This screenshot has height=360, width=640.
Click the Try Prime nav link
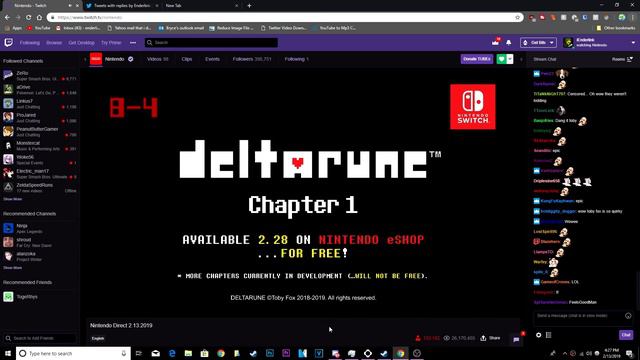click(111, 43)
